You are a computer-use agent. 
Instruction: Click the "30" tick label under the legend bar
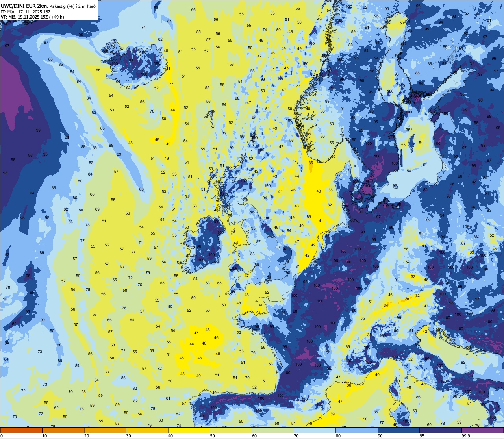click(128, 436)
